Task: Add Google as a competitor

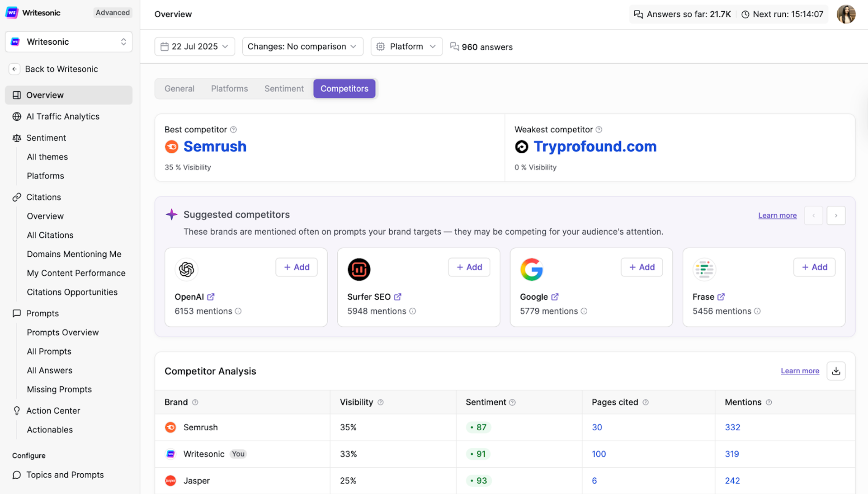Action: click(x=642, y=267)
